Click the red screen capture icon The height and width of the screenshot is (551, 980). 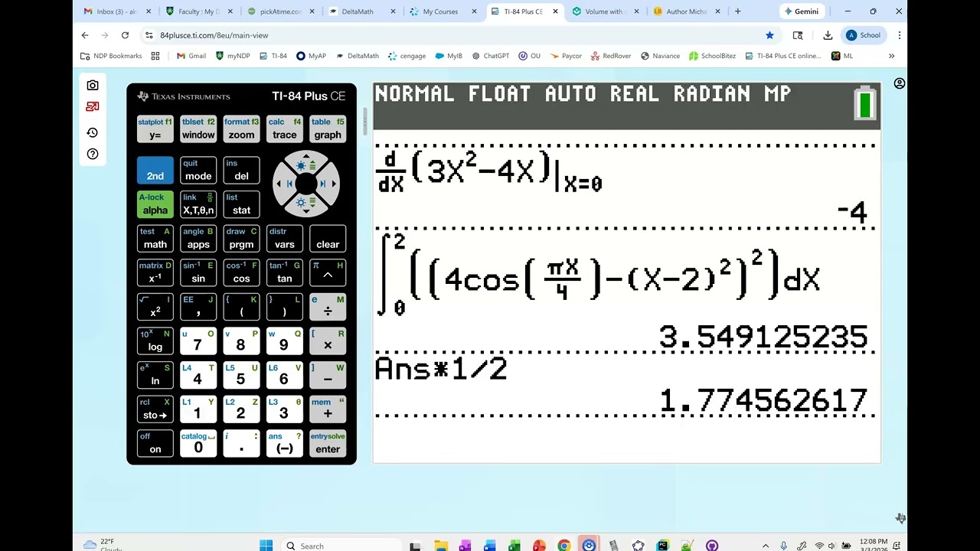tap(93, 107)
